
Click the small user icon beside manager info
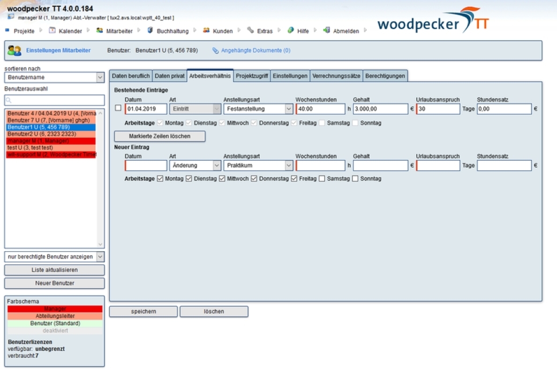coord(11,17)
